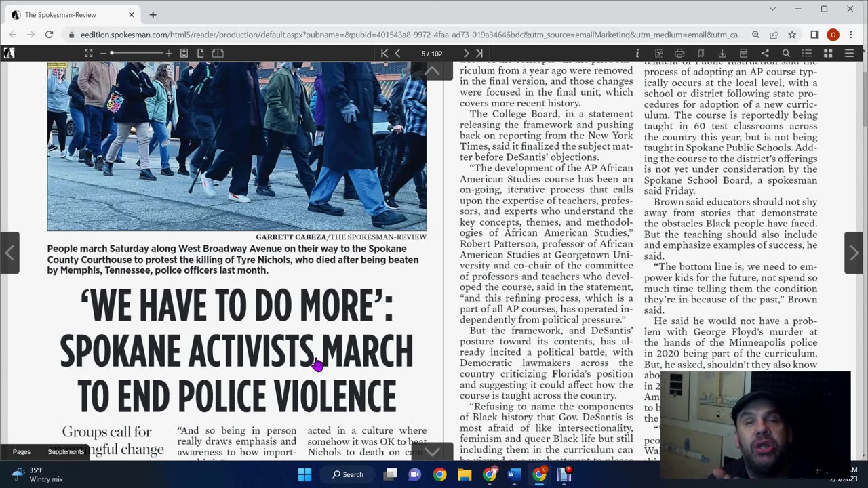Search within the e-edition
This screenshot has height=488, width=868.
tap(786, 53)
